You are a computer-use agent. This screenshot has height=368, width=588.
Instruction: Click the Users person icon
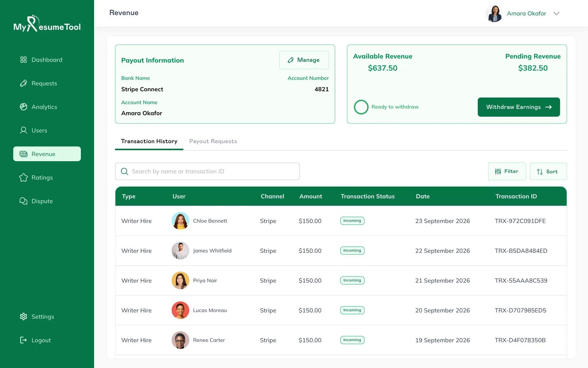tap(24, 130)
